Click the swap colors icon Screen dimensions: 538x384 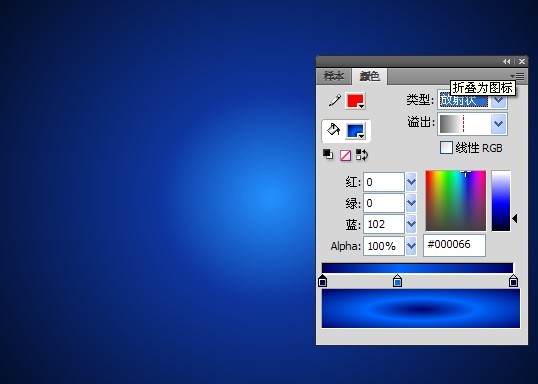(362, 155)
